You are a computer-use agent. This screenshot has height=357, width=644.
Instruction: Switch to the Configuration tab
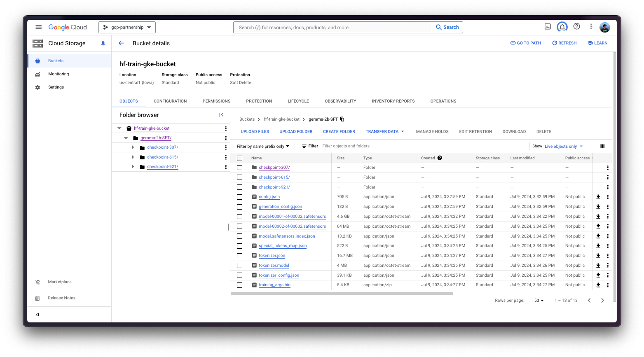coord(170,101)
